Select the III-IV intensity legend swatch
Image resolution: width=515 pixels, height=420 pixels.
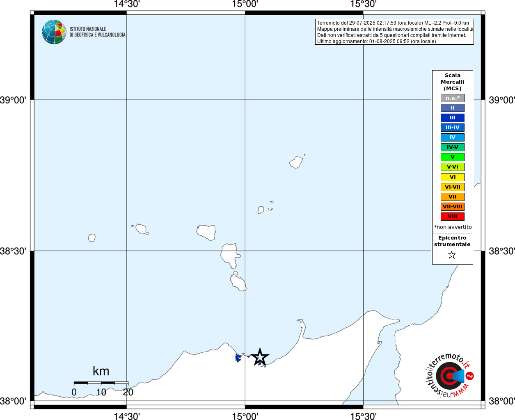click(x=453, y=128)
